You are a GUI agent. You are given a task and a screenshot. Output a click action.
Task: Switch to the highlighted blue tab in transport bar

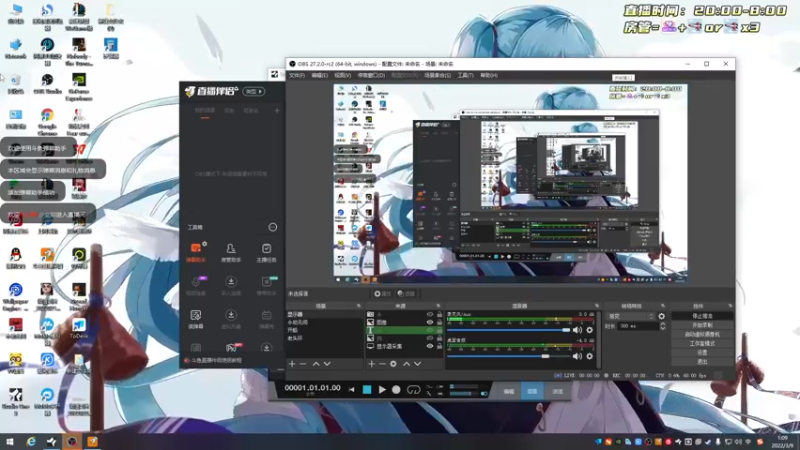(x=532, y=391)
